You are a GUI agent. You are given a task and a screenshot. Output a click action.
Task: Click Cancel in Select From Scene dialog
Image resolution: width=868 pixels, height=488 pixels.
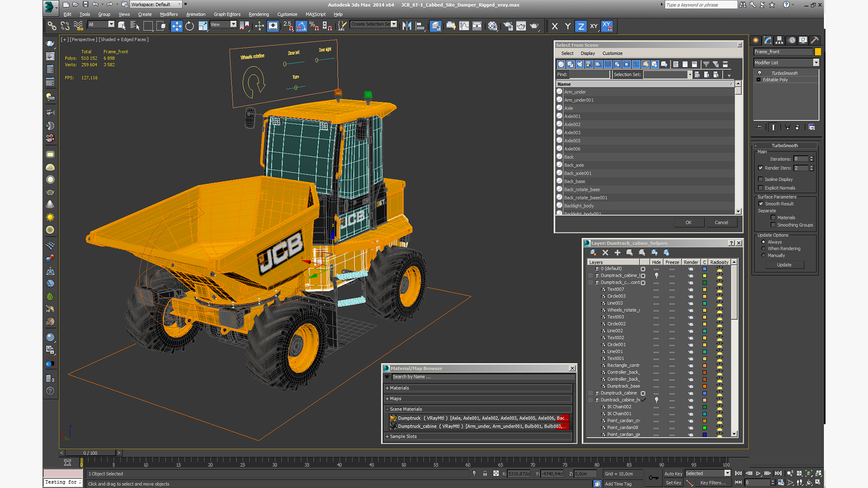pyautogui.click(x=721, y=222)
